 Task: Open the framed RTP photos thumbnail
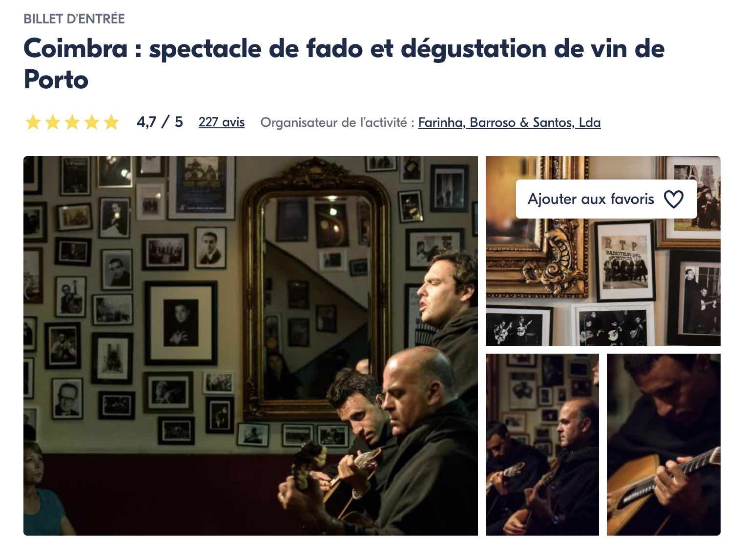(x=603, y=251)
